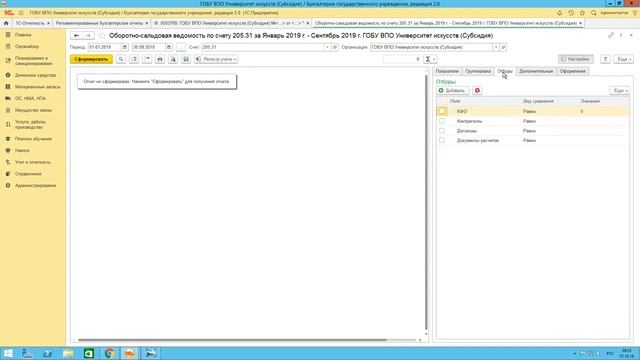640x360 pixels.
Task: Toggle the Настройки panel button
Action: [x=576, y=59]
